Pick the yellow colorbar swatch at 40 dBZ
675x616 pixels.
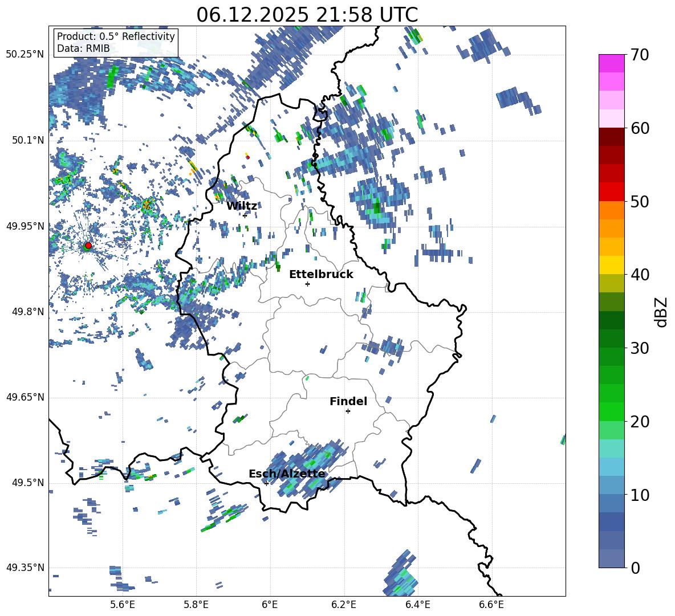point(611,265)
